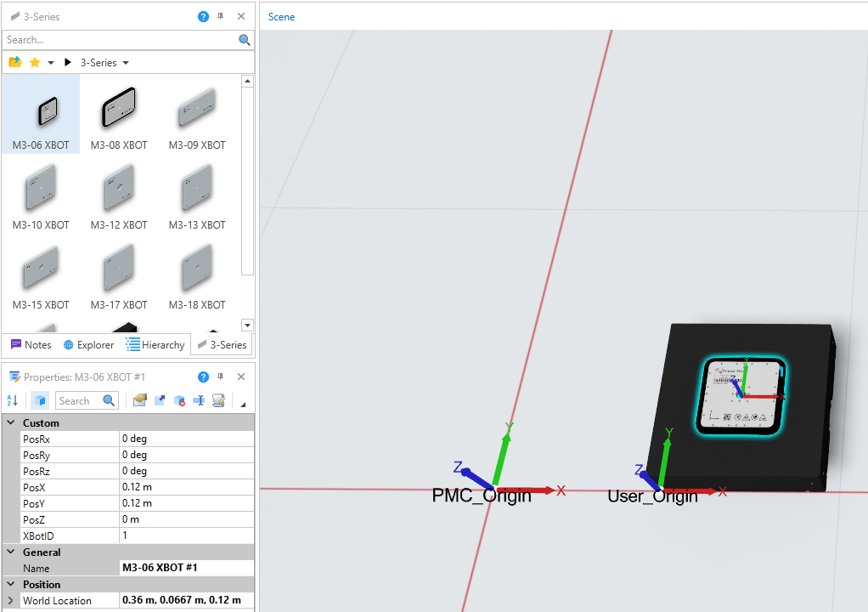Sort properties alphabetically with A-Z icon
The width and height of the screenshot is (868, 612).
coord(13,400)
